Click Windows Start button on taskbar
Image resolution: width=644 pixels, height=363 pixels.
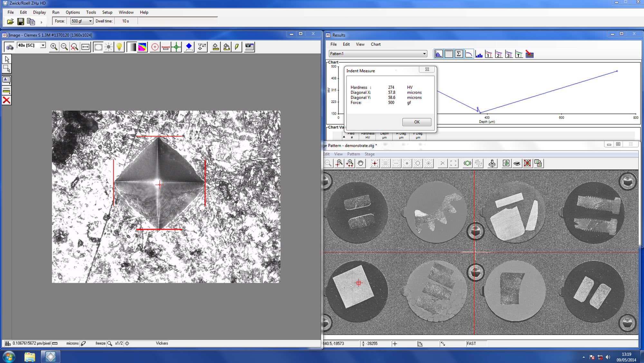9,357
